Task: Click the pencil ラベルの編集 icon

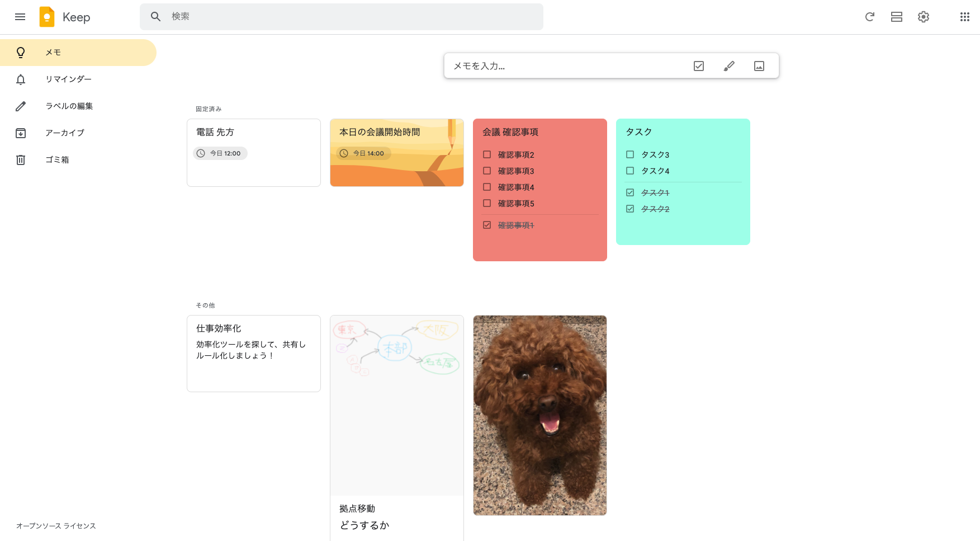Action: point(21,106)
